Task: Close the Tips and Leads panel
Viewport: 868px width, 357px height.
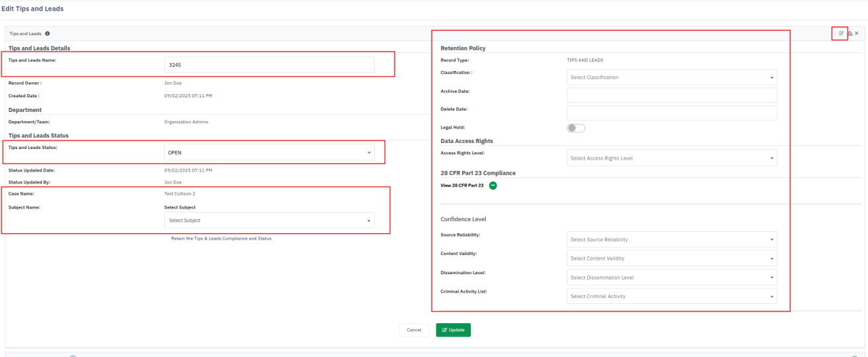Action: pyautogui.click(x=857, y=33)
